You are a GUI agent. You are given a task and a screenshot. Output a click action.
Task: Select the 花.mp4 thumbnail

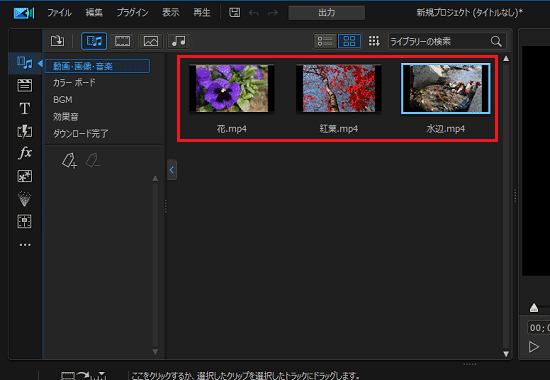232,88
